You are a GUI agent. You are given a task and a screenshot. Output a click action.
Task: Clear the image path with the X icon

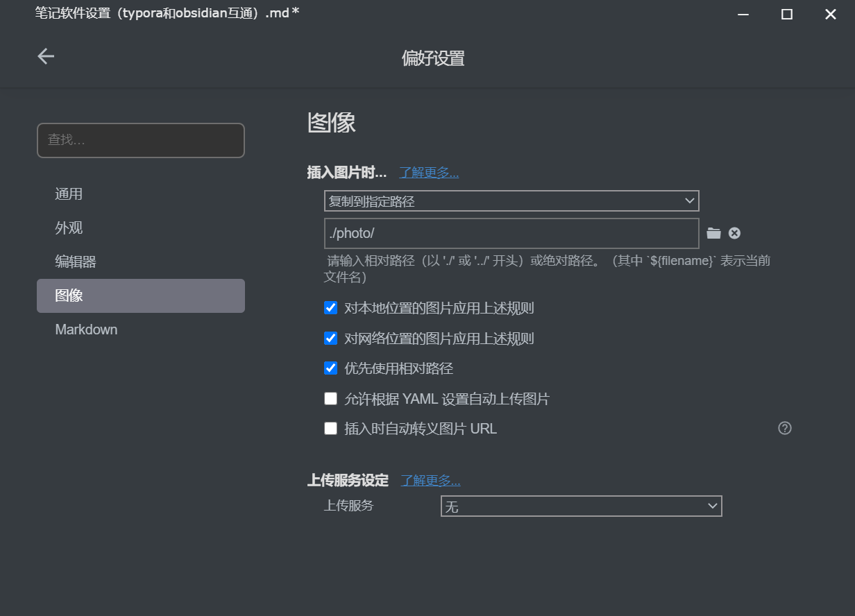click(734, 233)
